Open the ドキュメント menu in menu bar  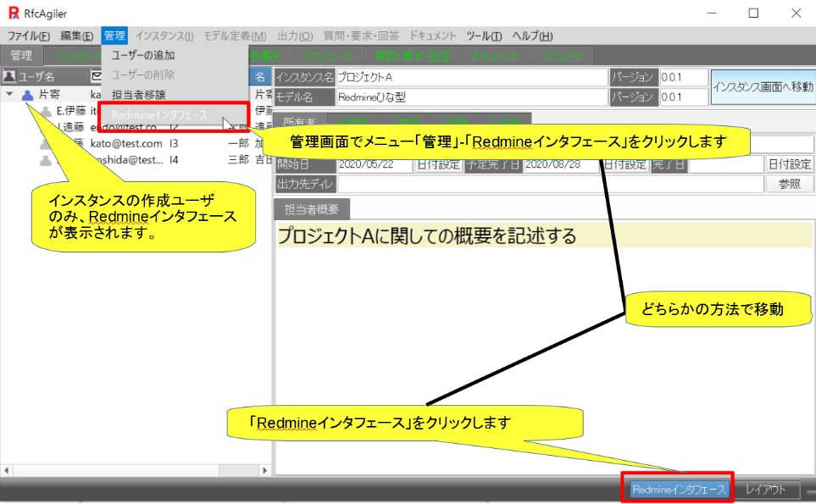[432, 36]
